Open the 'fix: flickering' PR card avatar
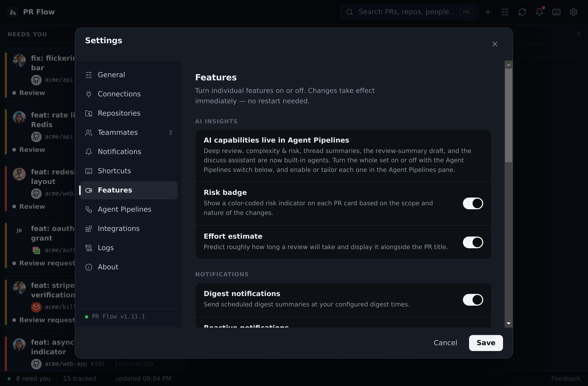The height and width of the screenshot is (386, 588). click(x=19, y=61)
